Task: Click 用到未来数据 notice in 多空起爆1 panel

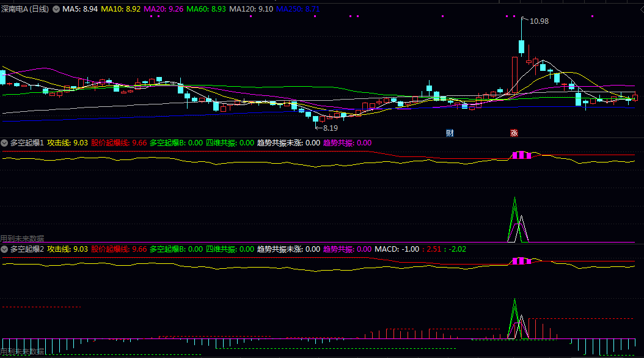Action: [x=22, y=238]
